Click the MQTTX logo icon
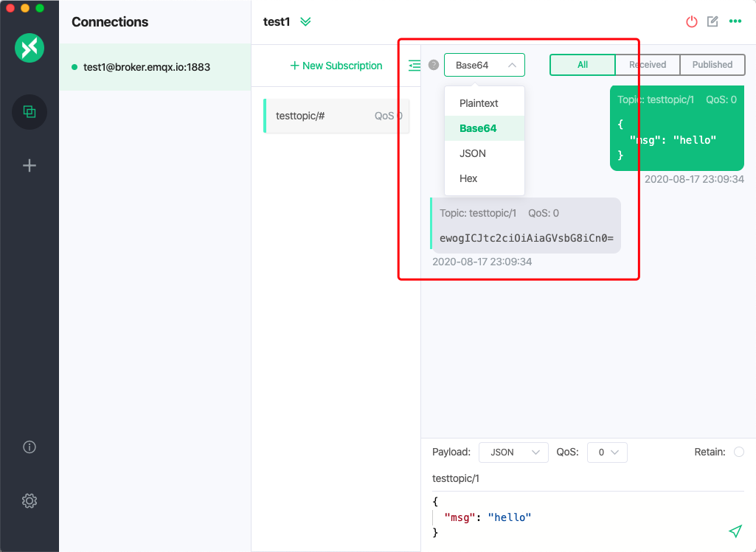The width and height of the screenshot is (756, 552). (x=30, y=49)
